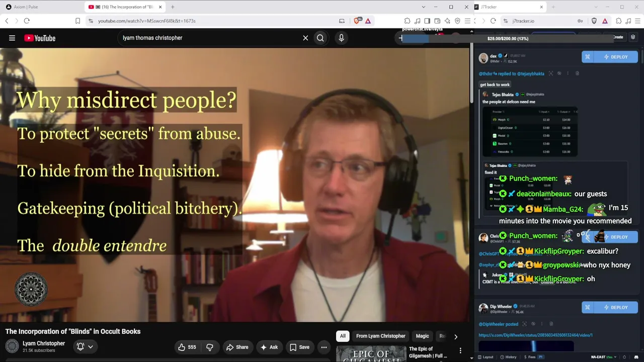Show more filter chips with right arrow
This screenshot has width=644, height=362.
(456, 336)
